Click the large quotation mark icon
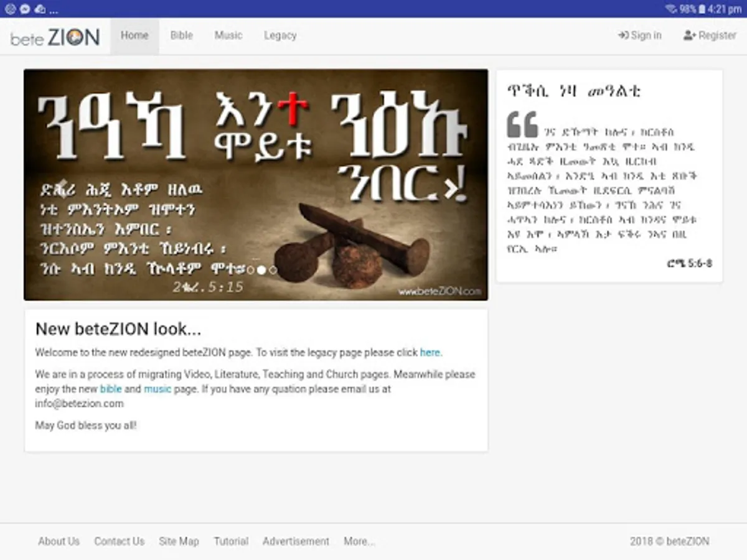 pos(522,124)
